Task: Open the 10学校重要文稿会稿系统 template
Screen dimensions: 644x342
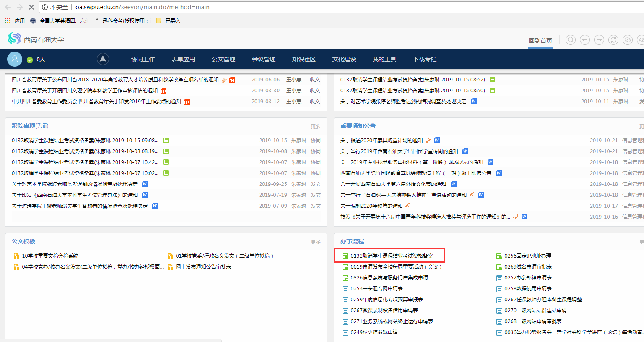Action: click(50, 256)
